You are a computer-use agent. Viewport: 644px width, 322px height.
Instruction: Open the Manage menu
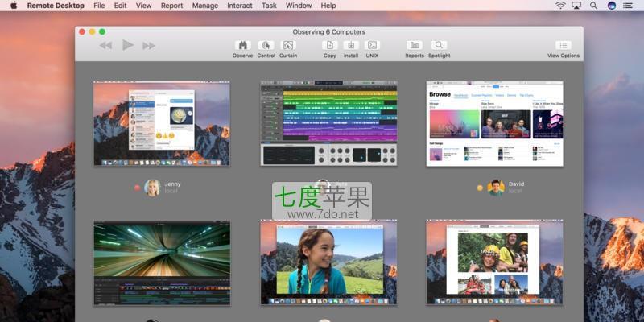point(205,6)
